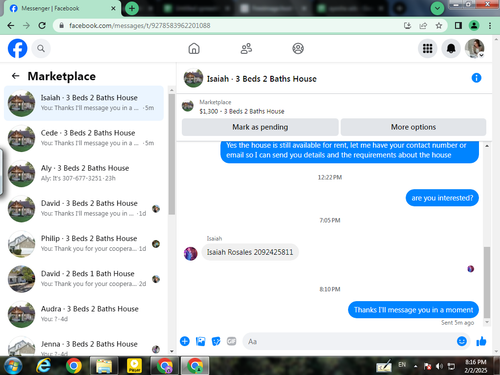Screen dimensions: 500x375
Task: Open the Chrome profile avatar
Action: (x=474, y=26)
